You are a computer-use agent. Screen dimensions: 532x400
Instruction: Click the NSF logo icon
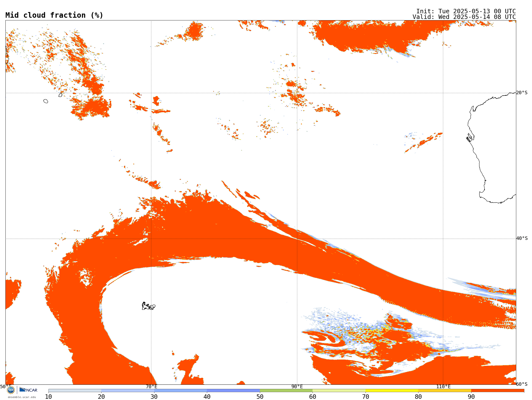(11, 390)
